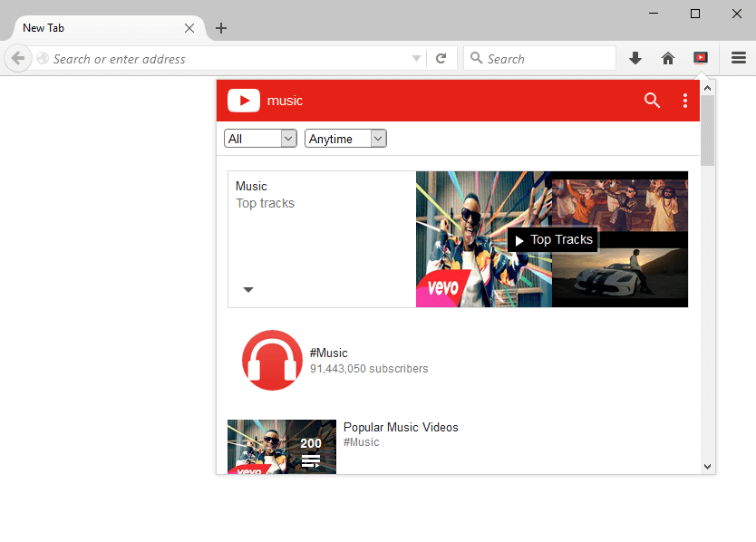
Task: Open the Music title link
Action: 251,186
